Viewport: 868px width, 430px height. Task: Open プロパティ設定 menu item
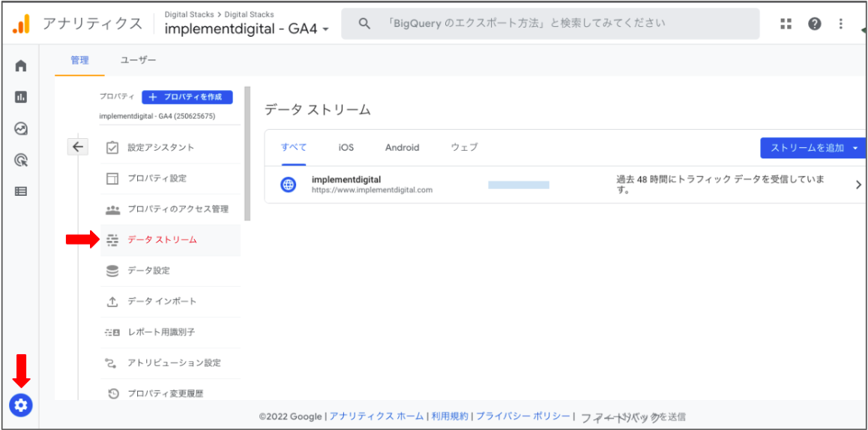170,179
